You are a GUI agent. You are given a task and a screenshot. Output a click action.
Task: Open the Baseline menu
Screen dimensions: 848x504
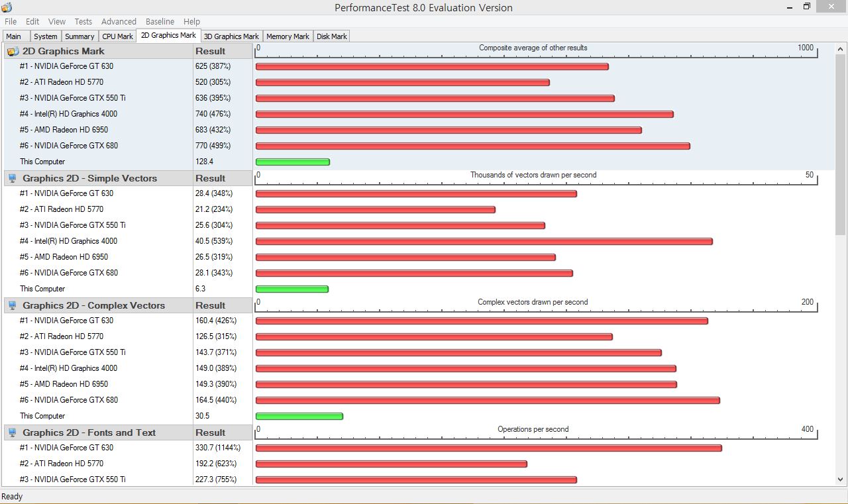160,22
